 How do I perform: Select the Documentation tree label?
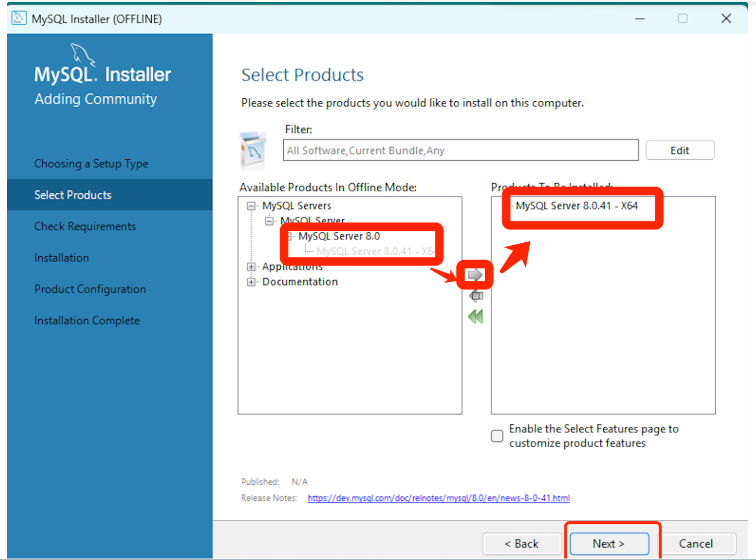(x=300, y=282)
